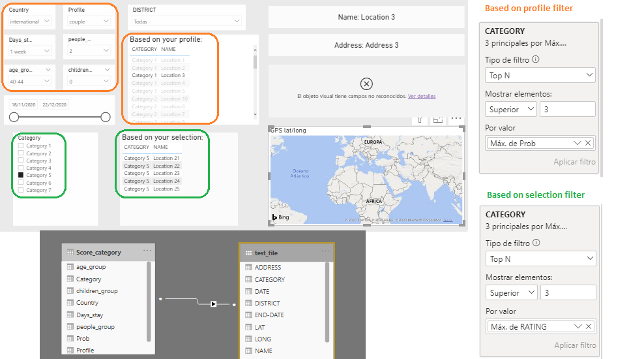Image resolution: width=644 pixels, height=359 pixels.
Task: Open the people dropdown showing 2
Action: point(89,50)
